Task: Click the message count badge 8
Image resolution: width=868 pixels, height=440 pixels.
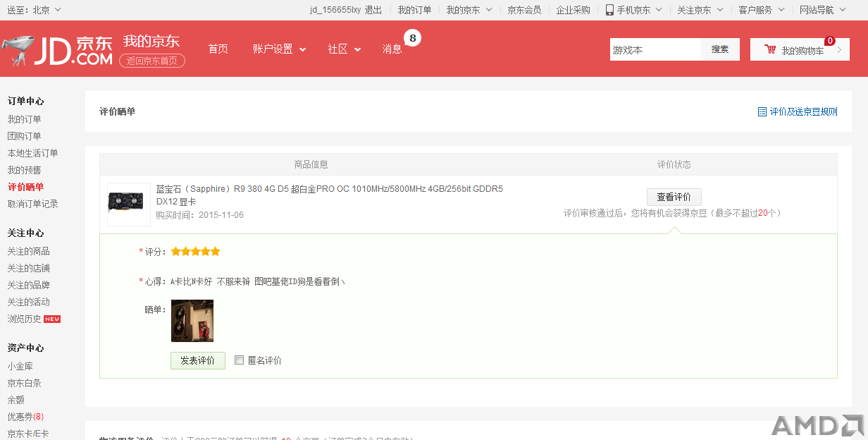Action: pos(413,38)
